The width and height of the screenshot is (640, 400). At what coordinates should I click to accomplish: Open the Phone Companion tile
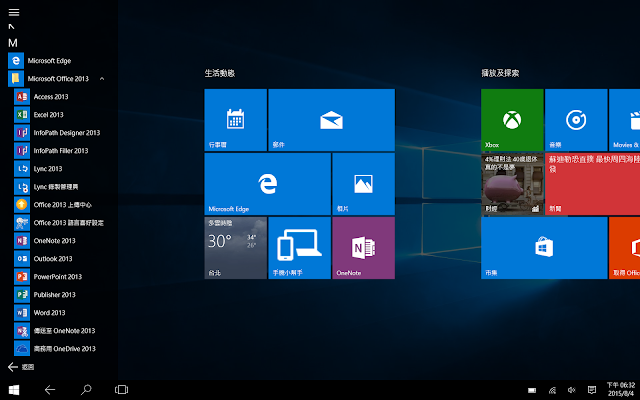click(299, 248)
